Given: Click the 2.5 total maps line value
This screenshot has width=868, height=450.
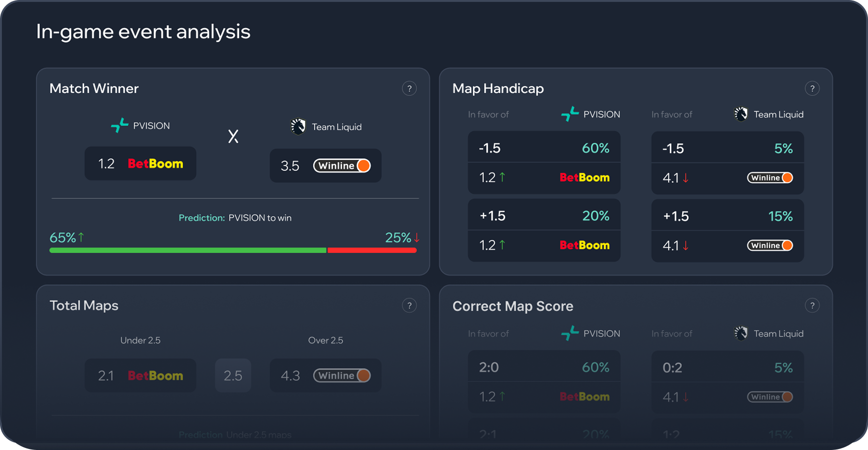Looking at the screenshot, I should coord(233,375).
